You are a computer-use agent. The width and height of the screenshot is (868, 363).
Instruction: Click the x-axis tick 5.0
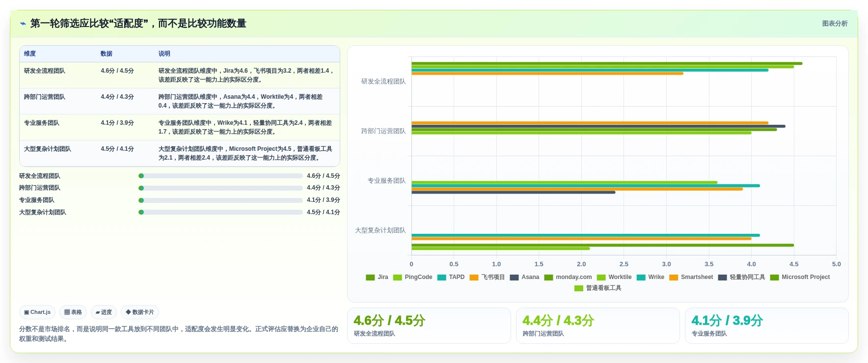tap(837, 264)
